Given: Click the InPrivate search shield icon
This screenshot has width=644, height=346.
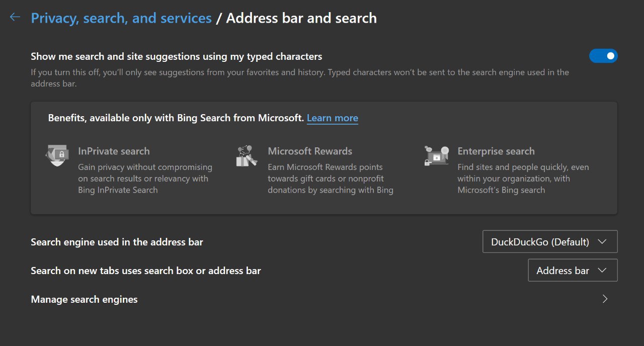Looking at the screenshot, I should [57, 155].
